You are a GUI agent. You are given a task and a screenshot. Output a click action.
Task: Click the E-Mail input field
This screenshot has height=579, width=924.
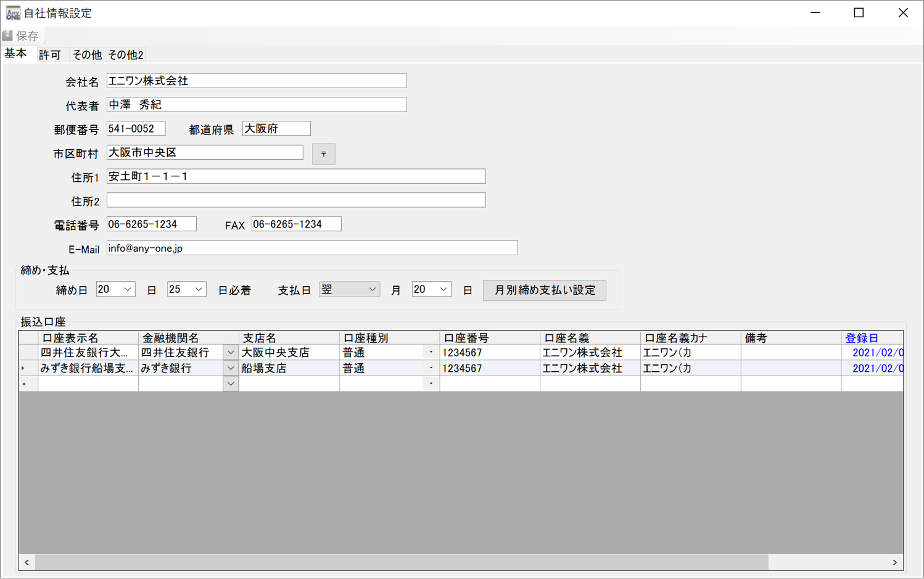click(311, 248)
